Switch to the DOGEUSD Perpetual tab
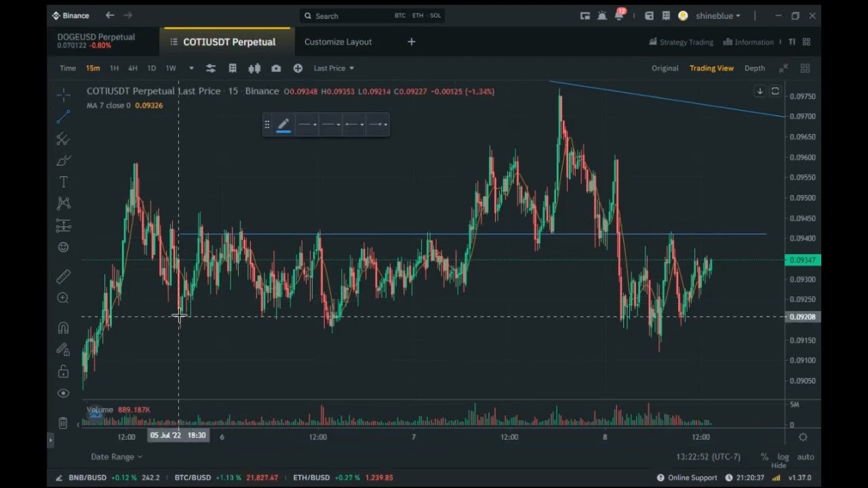 click(103, 41)
